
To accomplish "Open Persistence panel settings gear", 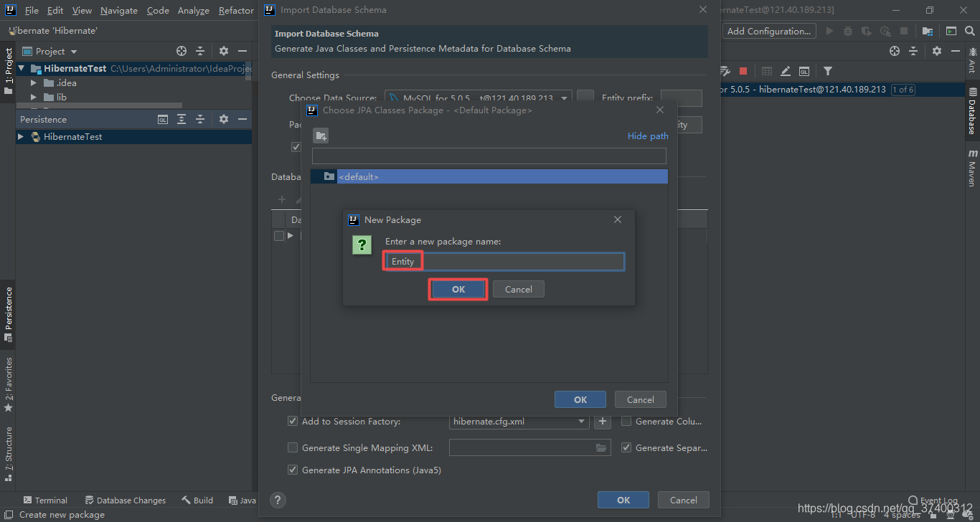I will click(x=224, y=119).
